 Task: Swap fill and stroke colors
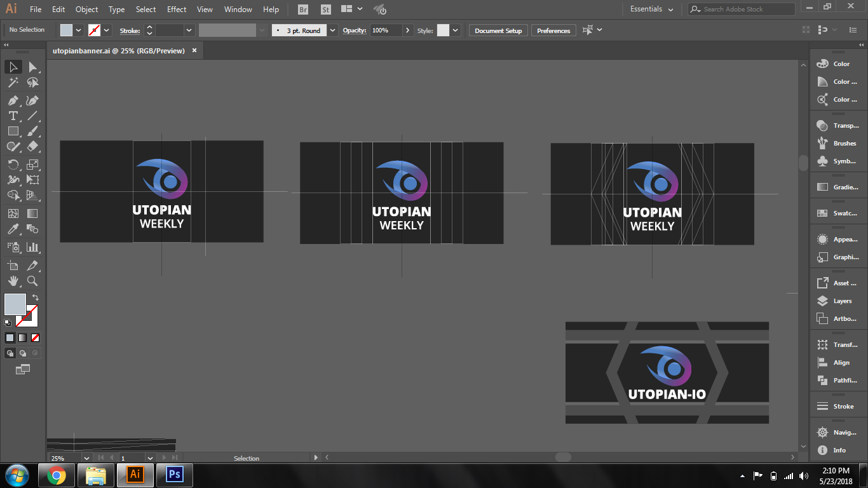tap(36, 297)
